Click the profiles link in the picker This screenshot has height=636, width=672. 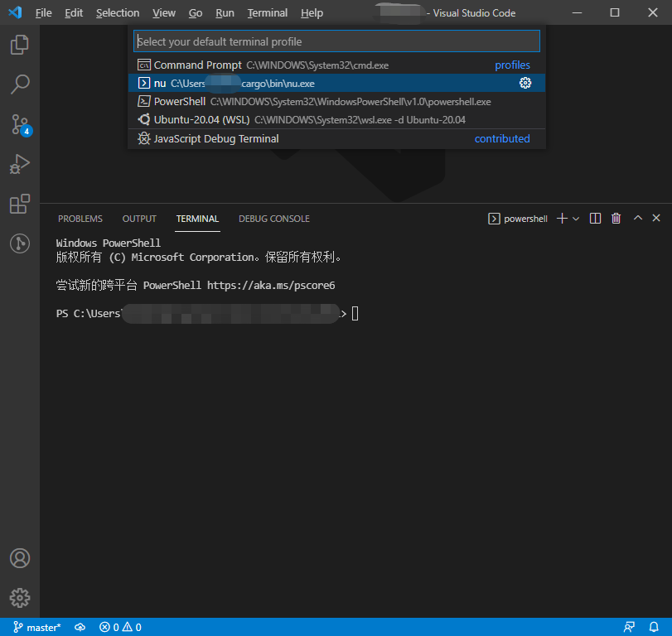(513, 64)
